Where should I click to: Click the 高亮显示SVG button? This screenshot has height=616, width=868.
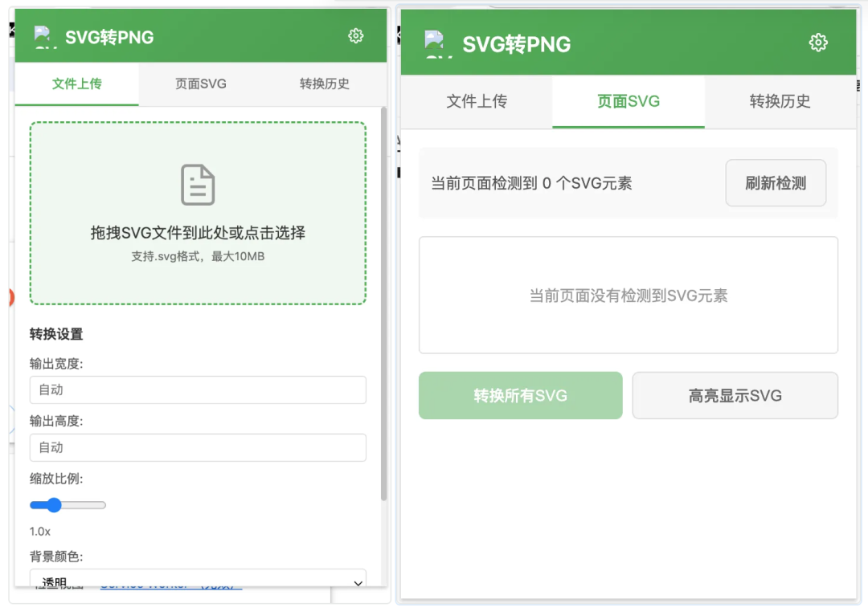[x=735, y=395]
